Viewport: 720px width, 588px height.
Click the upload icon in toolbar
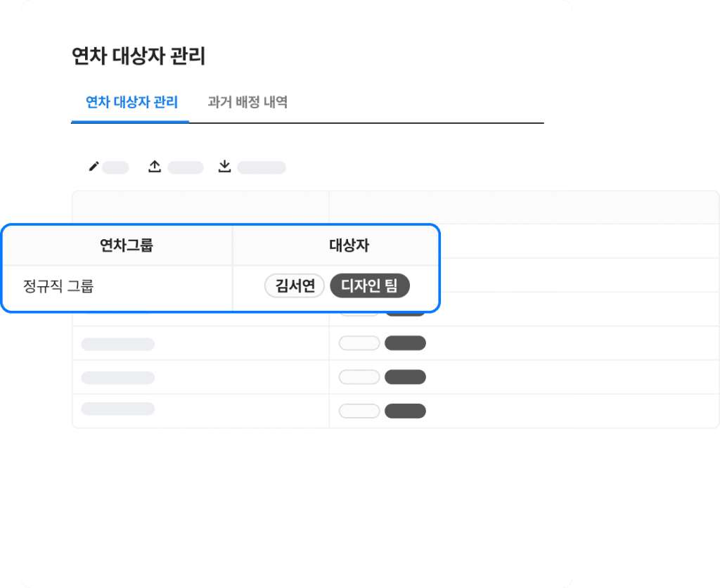pos(155,167)
